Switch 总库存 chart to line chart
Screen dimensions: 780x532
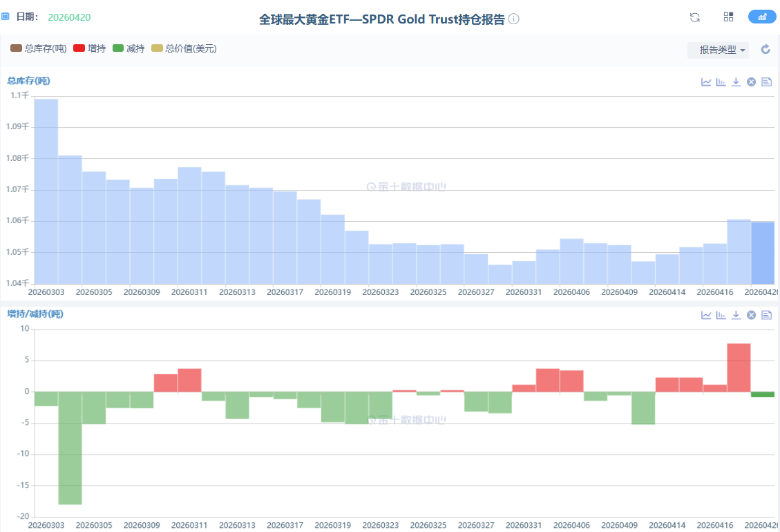(706, 82)
